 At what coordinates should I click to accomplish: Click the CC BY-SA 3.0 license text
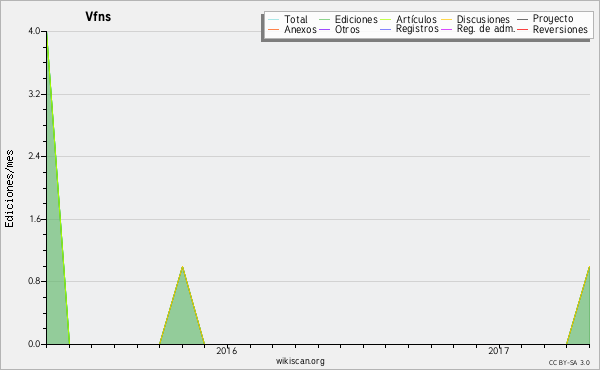(x=569, y=363)
